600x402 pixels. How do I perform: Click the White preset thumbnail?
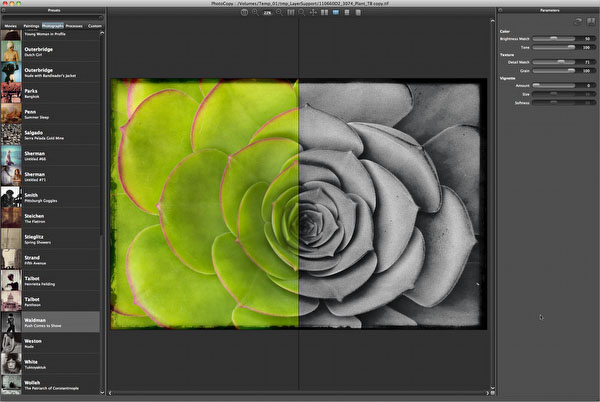(x=11, y=364)
